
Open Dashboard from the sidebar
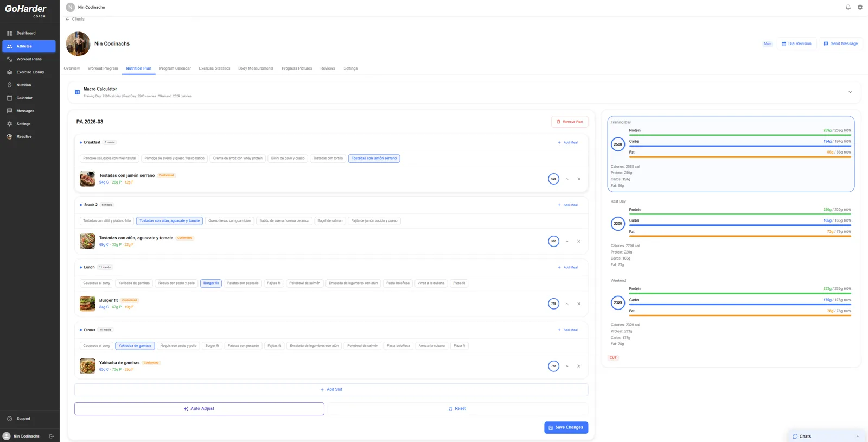coord(29,33)
